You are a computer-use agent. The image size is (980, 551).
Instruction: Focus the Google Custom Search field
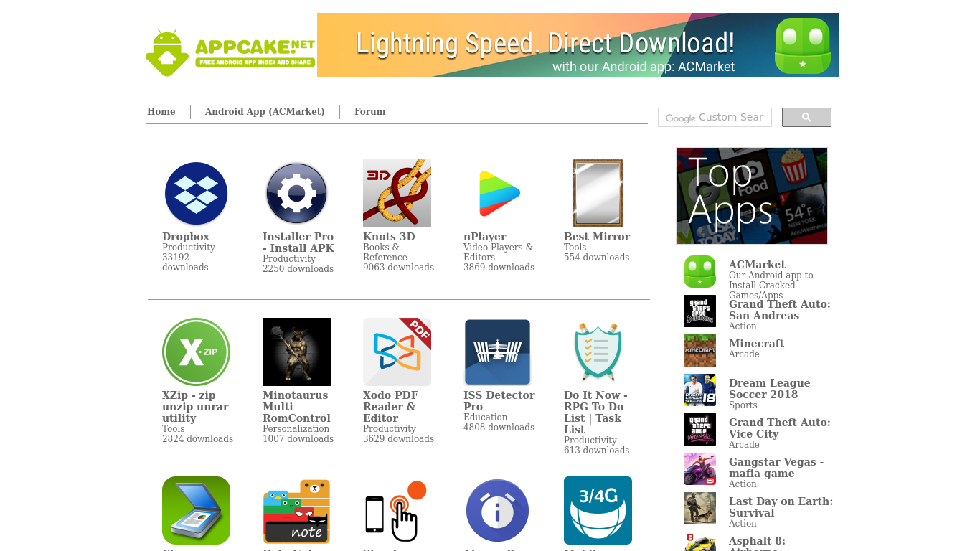(x=715, y=118)
